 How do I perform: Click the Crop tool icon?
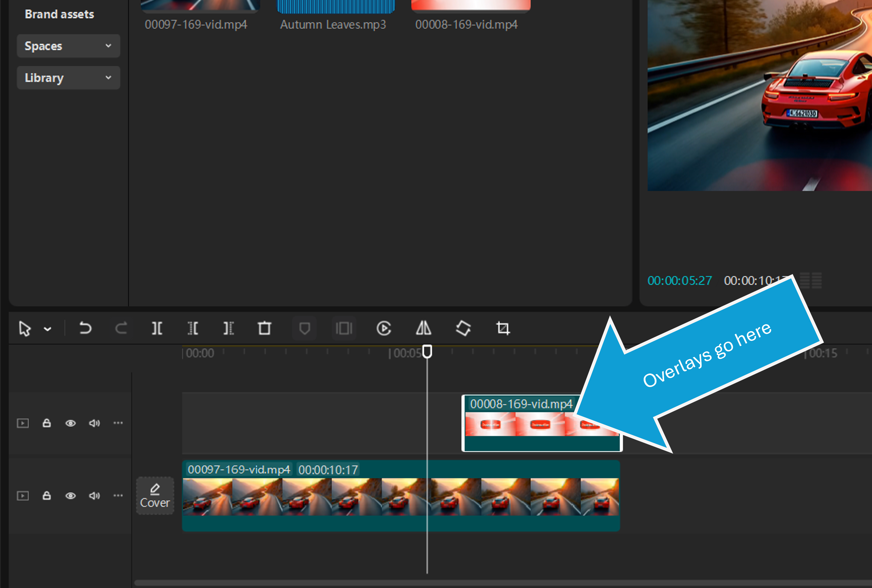tap(503, 329)
